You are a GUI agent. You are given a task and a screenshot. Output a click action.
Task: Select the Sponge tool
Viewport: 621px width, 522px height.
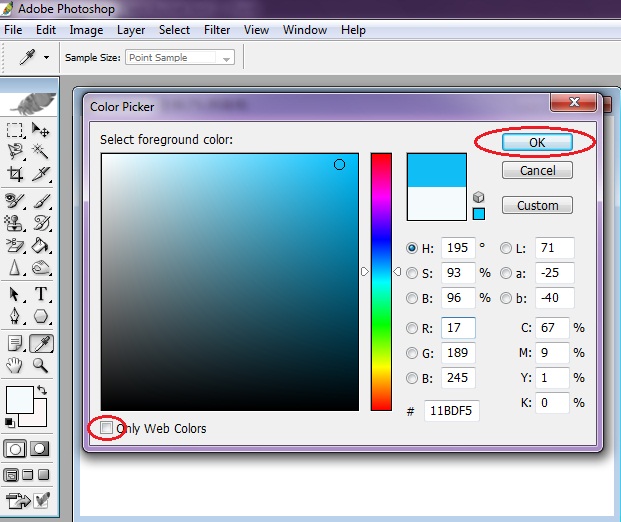(41, 268)
